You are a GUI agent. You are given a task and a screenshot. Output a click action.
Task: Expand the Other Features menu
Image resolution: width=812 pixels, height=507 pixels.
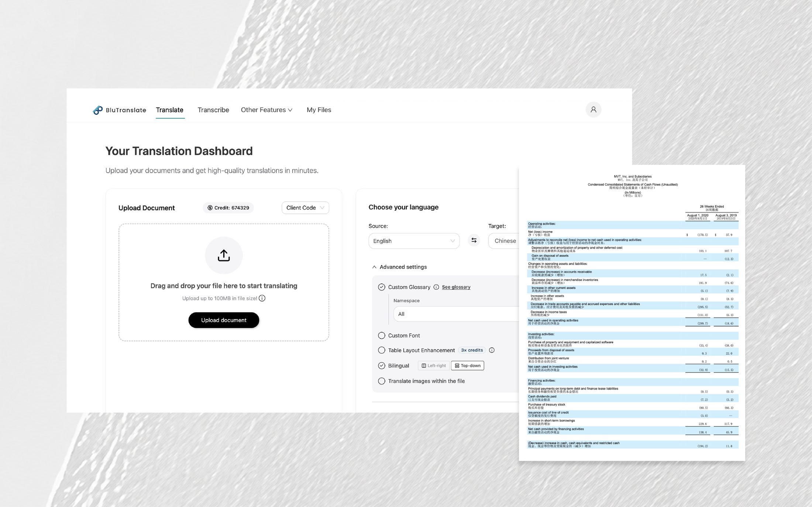[267, 110]
